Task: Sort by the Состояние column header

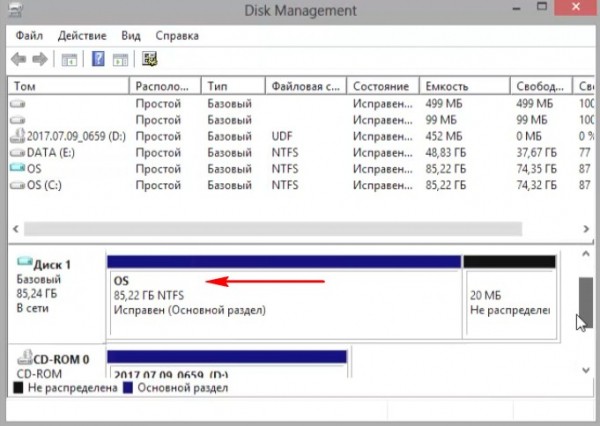Action: point(383,86)
